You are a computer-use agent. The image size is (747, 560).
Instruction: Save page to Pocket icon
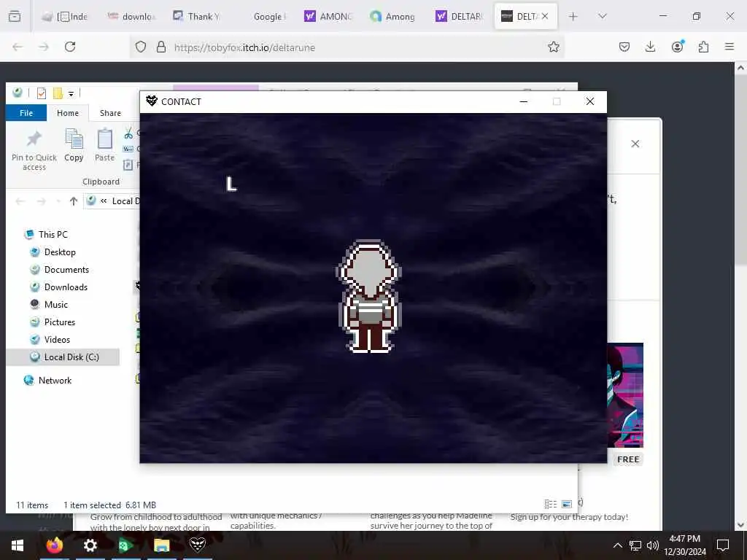pos(624,47)
